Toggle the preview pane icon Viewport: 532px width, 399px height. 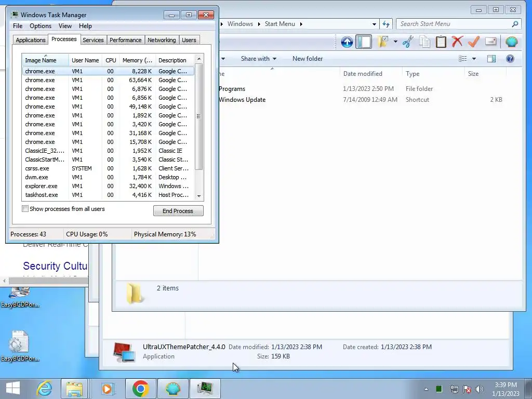pos(491,59)
